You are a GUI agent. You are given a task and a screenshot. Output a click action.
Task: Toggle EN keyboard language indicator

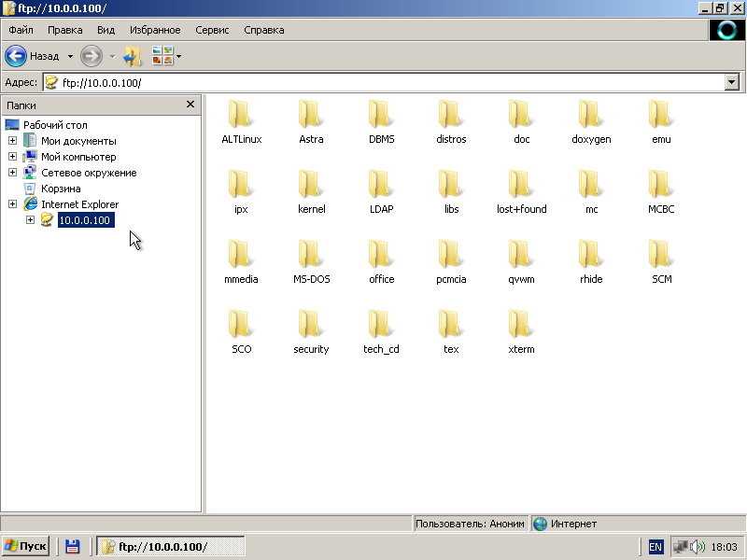pos(655,547)
